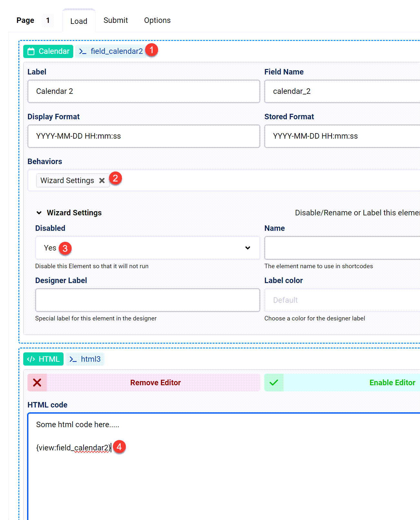Remove the Wizard Settings behavior tag

102,181
